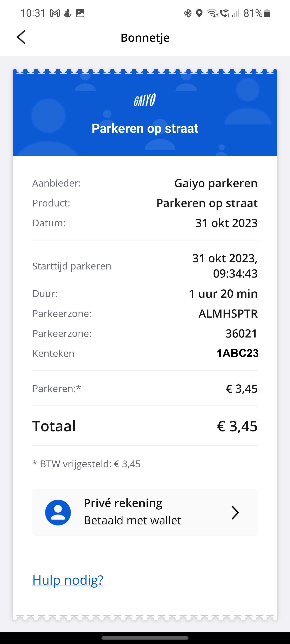This screenshot has width=290, height=644.
Task: Tap the Gaiyo logo in header
Action: (x=145, y=100)
